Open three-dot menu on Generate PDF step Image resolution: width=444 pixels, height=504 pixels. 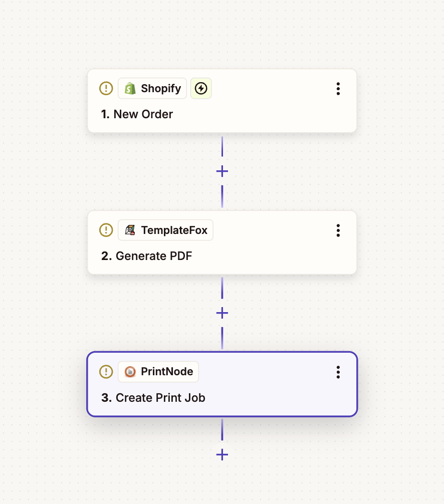(338, 230)
